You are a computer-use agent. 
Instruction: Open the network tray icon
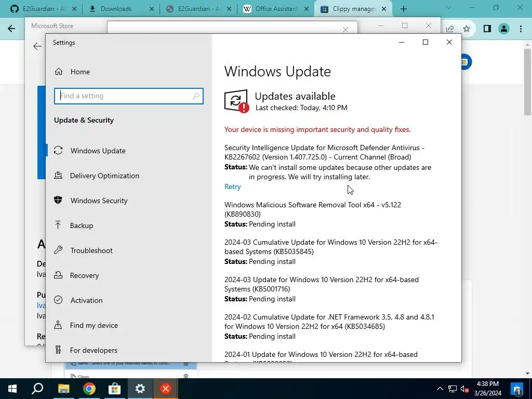(x=453, y=389)
